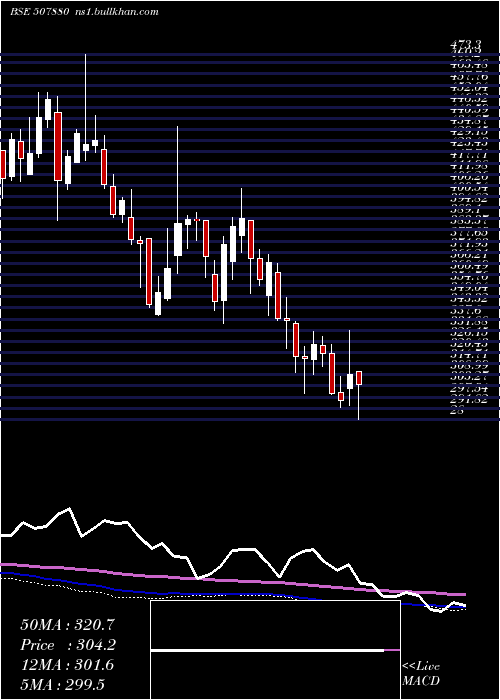500x700 pixels.
Task: Click the <<Live MACD label
Action: tap(421, 674)
